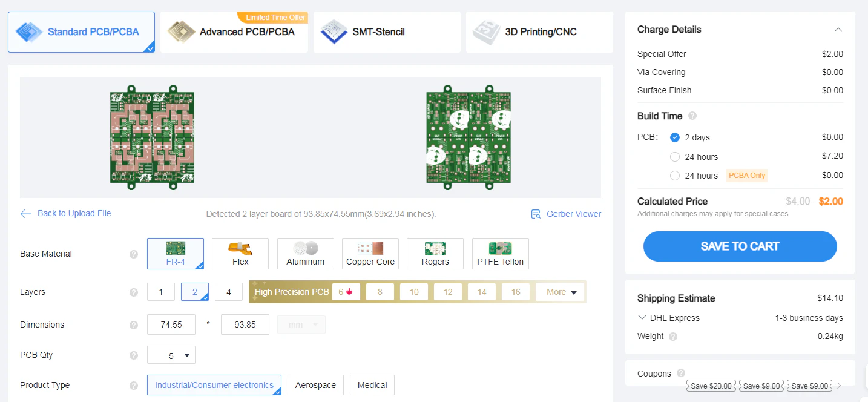
Task: Open the special cases link
Action: point(766,214)
